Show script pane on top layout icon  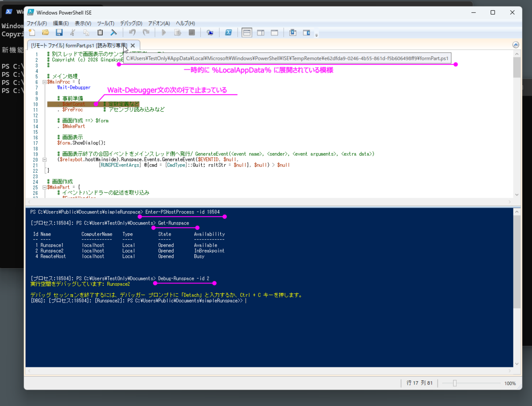[247, 32]
